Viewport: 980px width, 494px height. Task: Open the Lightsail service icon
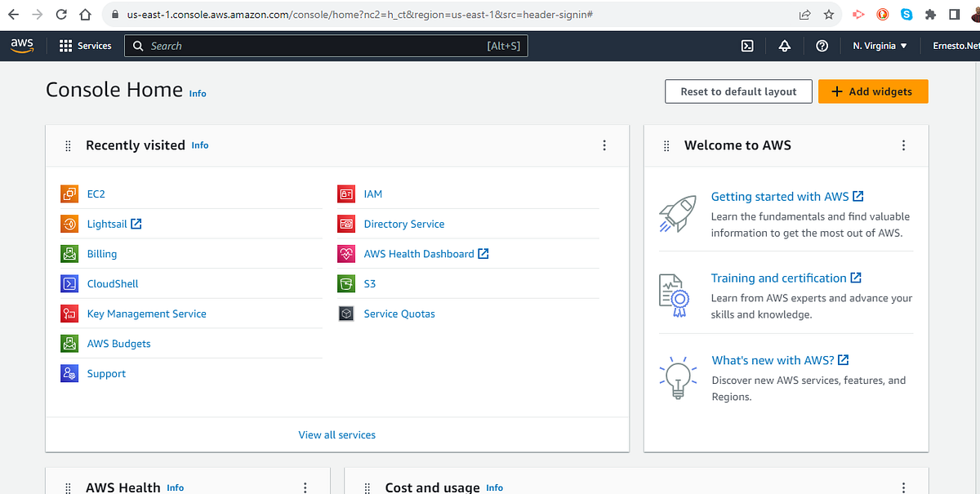click(69, 224)
